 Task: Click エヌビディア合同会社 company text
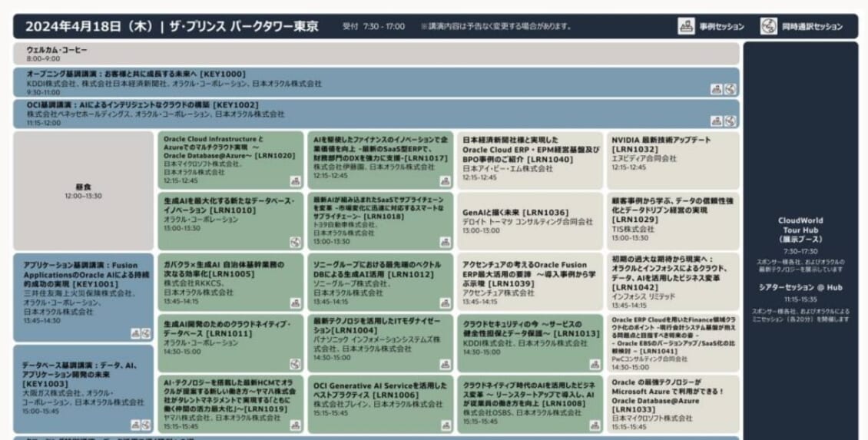tap(644, 159)
